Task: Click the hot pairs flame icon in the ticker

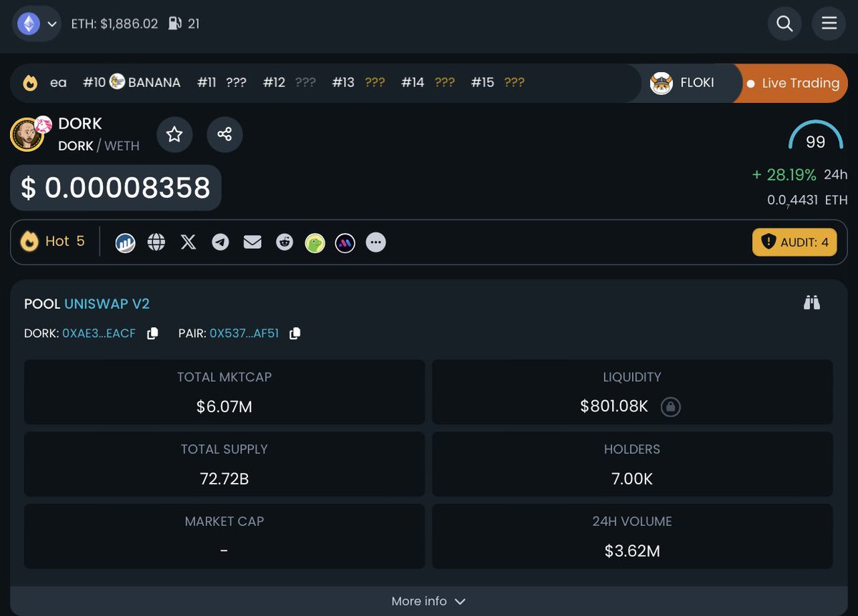Action: [x=30, y=83]
